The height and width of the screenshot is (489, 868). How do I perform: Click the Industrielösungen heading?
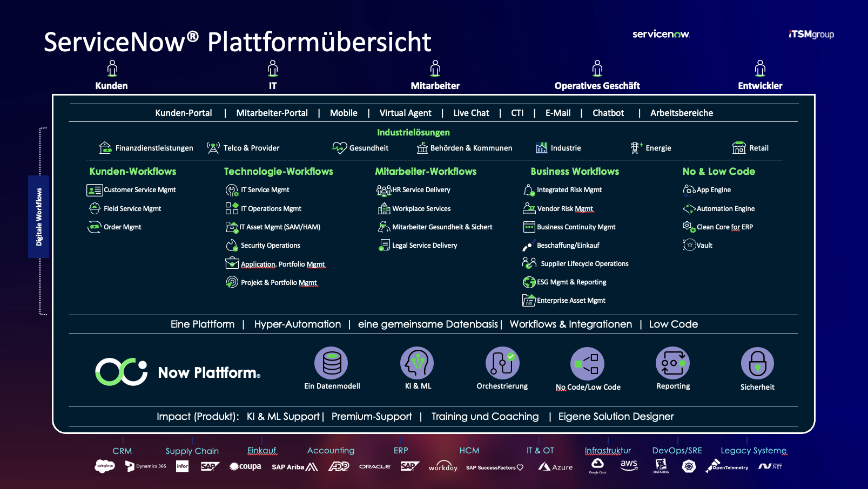point(413,132)
